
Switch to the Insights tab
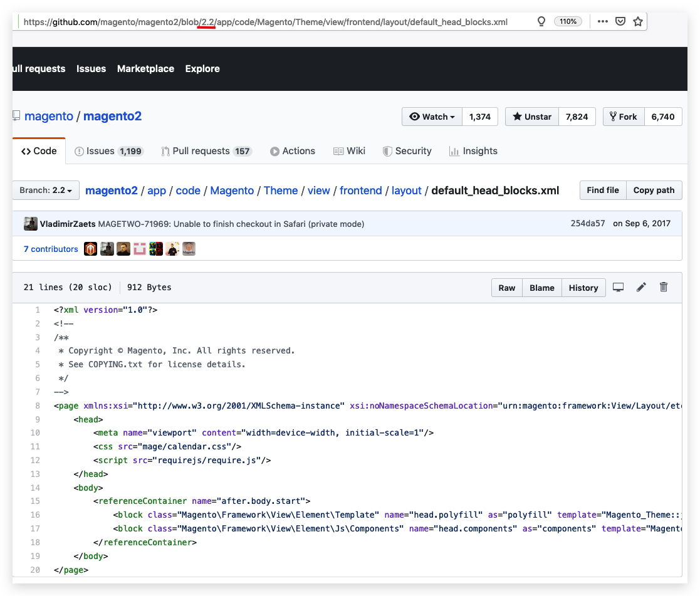click(473, 151)
